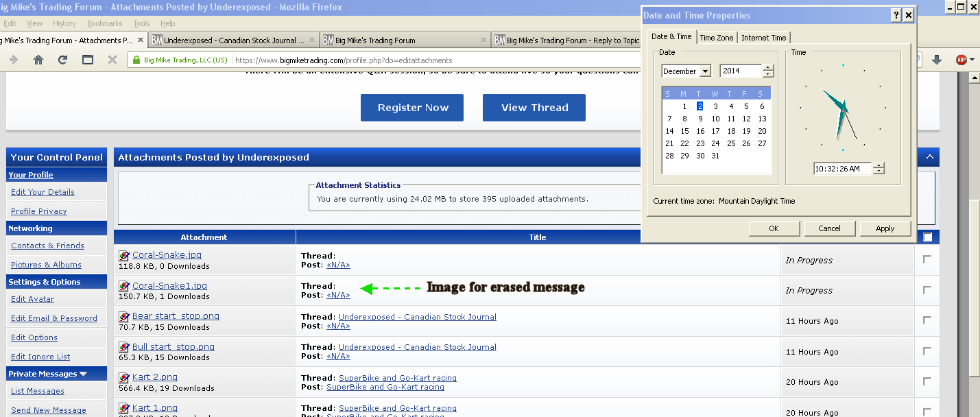Switch to the Time Zone tab
980x417 pixels.
[x=716, y=38]
